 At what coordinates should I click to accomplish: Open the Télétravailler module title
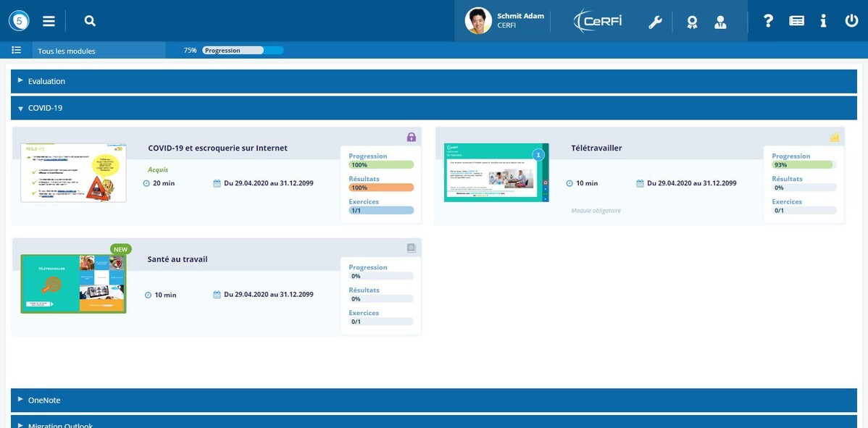click(x=596, y=148)
